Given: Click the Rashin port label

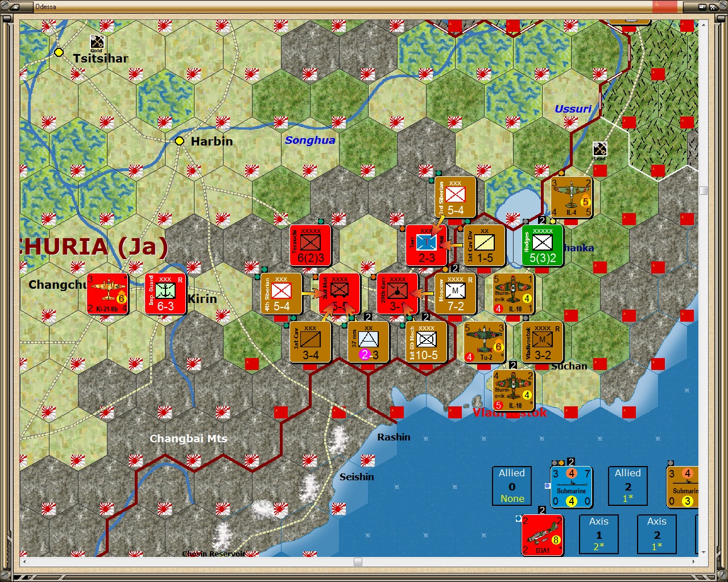Looking at the screenshot, I should [x=394, y=437].
